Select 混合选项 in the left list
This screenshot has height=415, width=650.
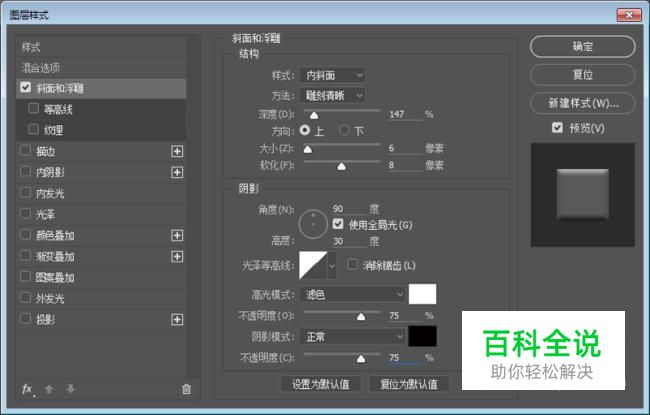[x=101, y=68]
